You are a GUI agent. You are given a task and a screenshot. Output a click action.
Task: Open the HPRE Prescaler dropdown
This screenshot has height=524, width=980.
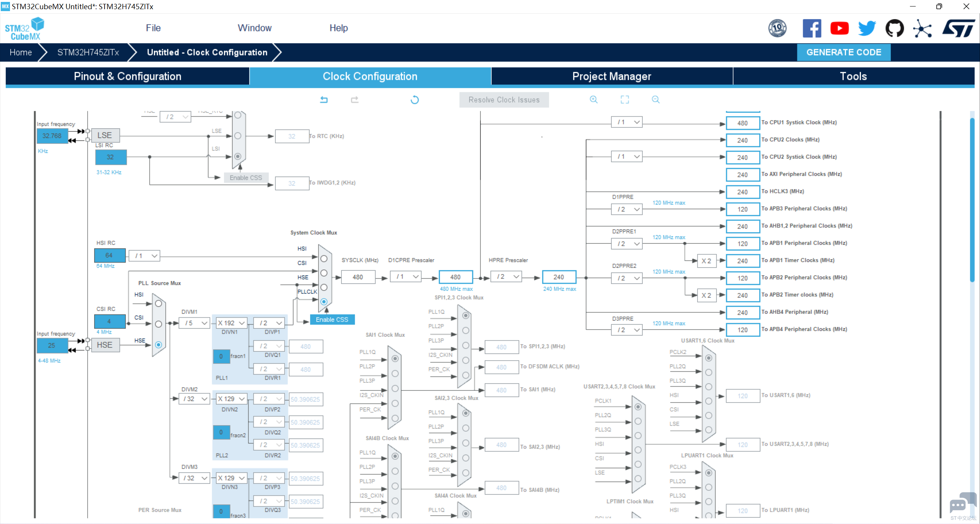(x=506, y=276)
